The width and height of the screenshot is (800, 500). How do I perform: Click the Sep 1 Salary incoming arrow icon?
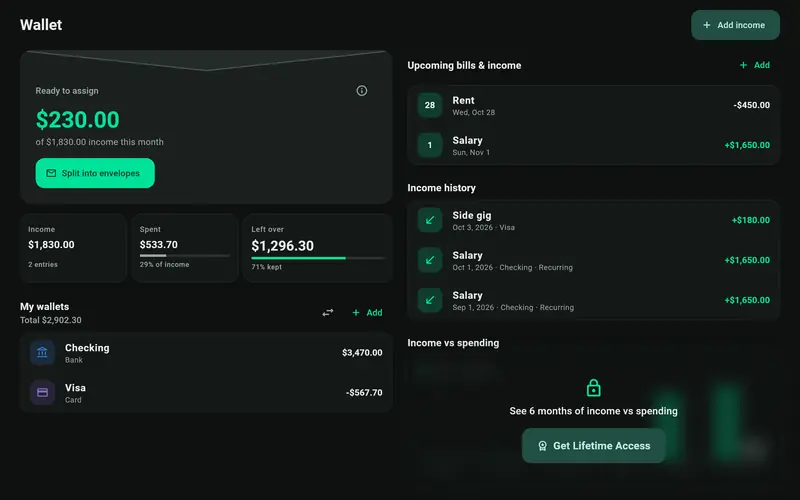[x=430, y=300]
